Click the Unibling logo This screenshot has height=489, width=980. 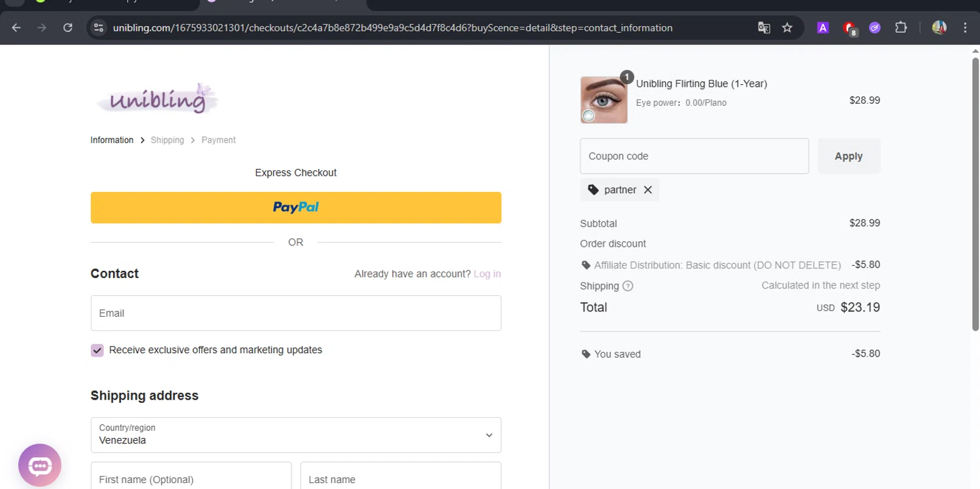157,99
